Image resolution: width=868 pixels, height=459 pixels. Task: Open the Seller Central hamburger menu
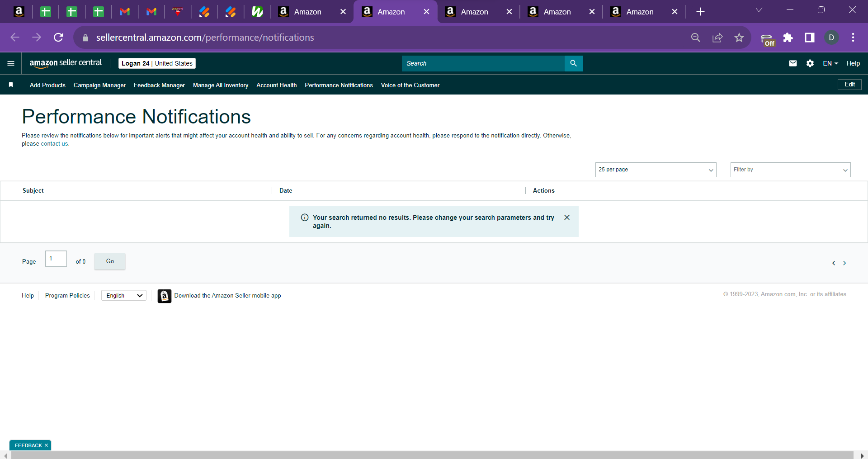pyautogui.click(x=11, y=63)
